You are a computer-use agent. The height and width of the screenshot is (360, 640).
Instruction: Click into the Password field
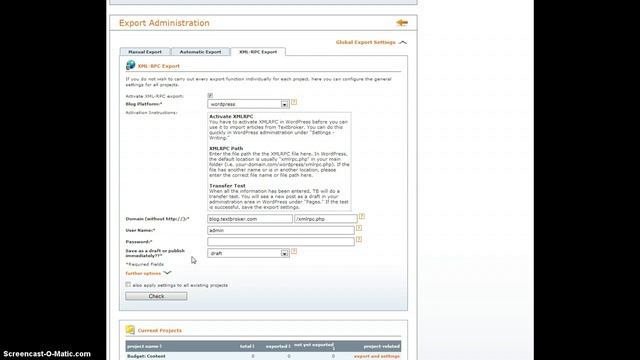[x=281, y=242]
